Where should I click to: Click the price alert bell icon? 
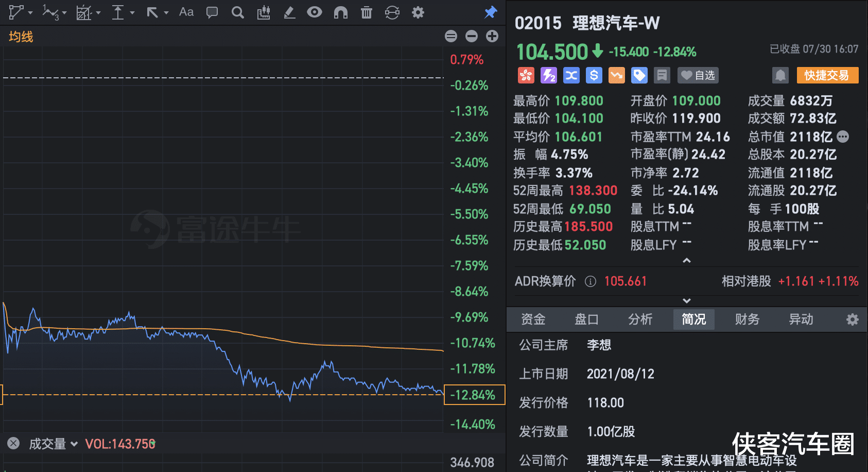(x=780, y=75)
